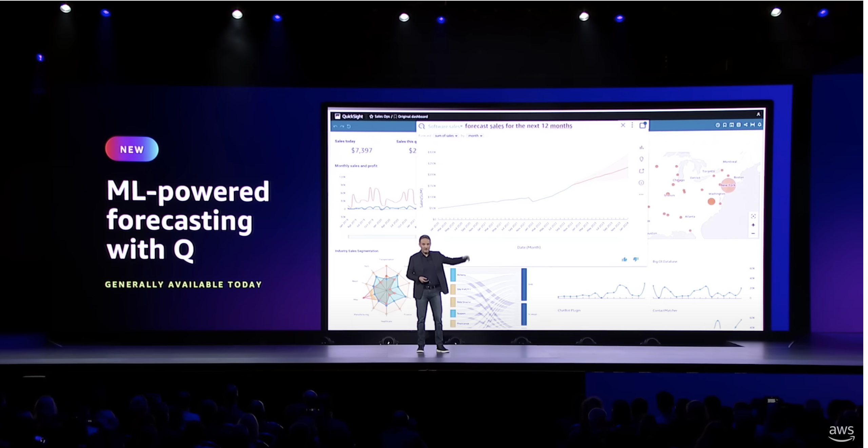Click the zoom in icon on map
868x448 pixels.
tap(753, 225)
